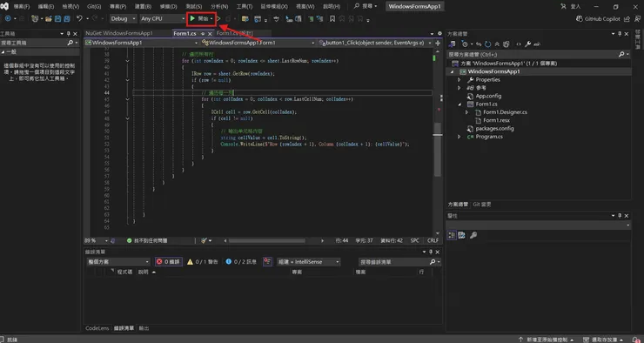The height and width of the screenshot is (343, 644).
Task: Click the Save All icon
Action: click(66, 19)
